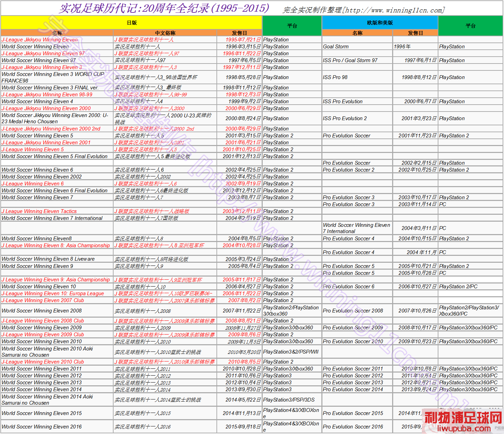Select cell World Soccer Winning Eleven 4
This screenshot has height=434, width=504.
pyautogui.click(x=57, y=102)
